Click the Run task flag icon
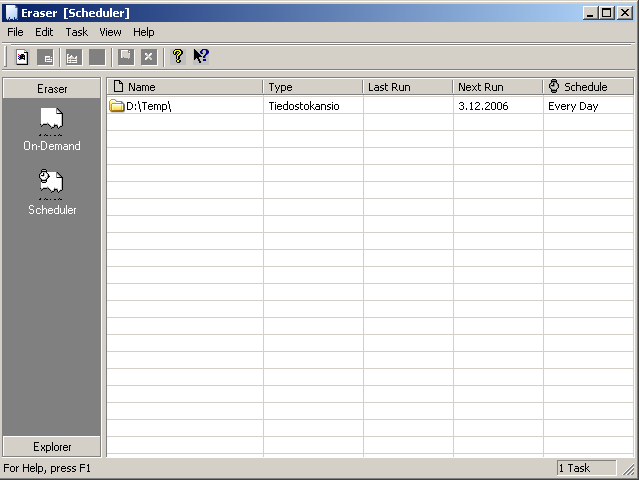 (x=126, y=57)
